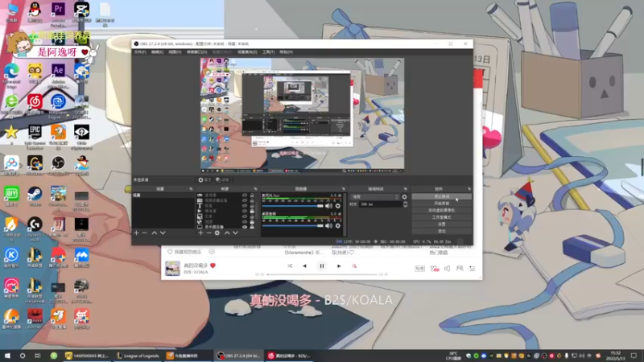Open the scene transition type dropdown
The width and height of the screenshot is (644, 362).
[x=374, y=197]
